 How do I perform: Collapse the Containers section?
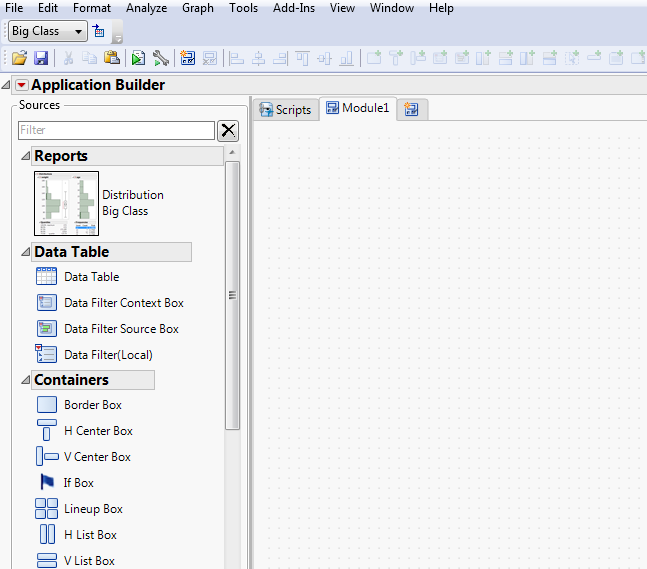pyautogui.click(x=25, y=381)
